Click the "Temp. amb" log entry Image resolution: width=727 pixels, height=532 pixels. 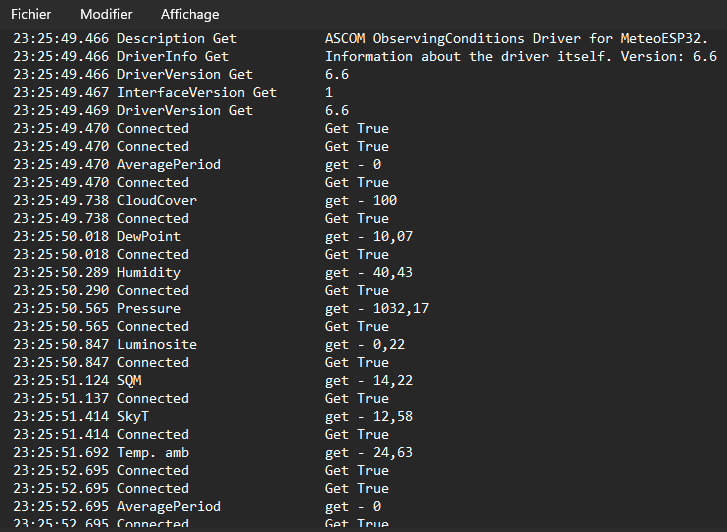point(152,452)
